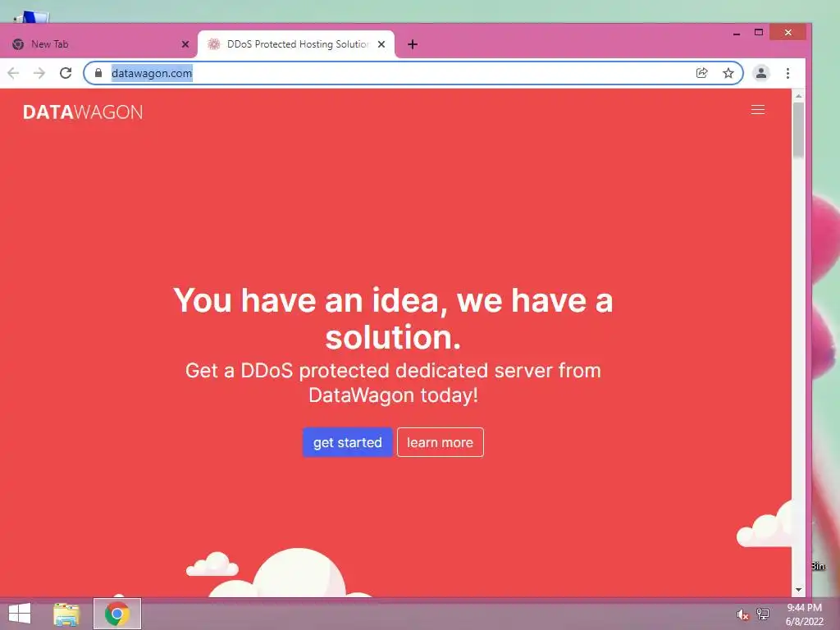The image size is (840, 630).
Task: Click the headline 'You have an idea, we have a solution.'
Action: tap(393, 318)
